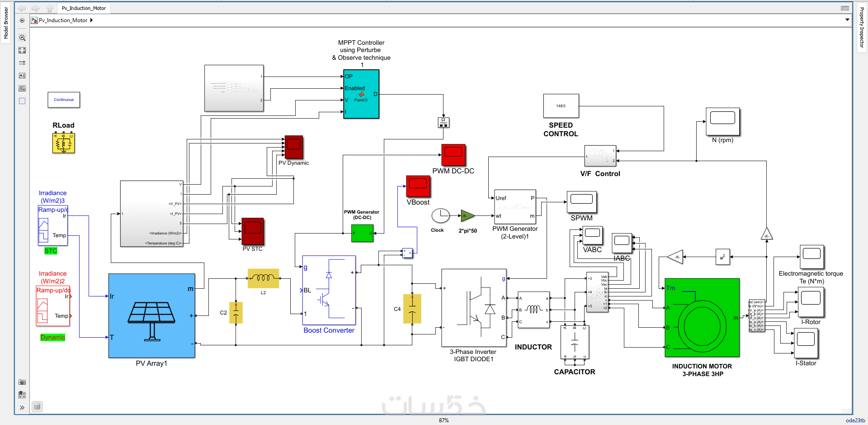Viewport: 868px width, 425px height.
Task: Select the MPPT P&O controller block
Action: [361, 94]
